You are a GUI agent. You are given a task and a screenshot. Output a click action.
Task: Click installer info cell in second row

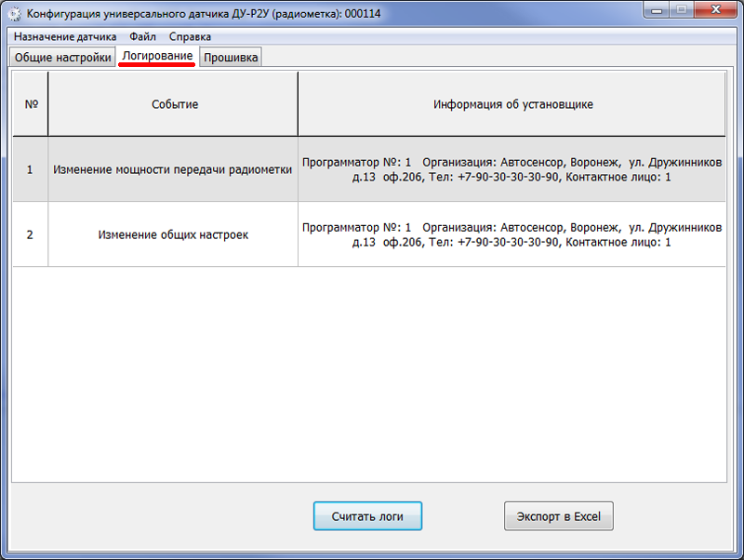pos(512,234)
